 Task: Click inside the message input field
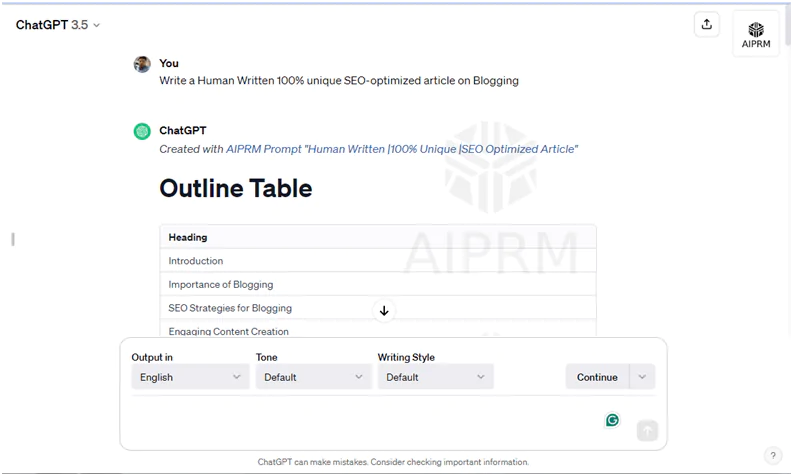(x=360, y=421)
